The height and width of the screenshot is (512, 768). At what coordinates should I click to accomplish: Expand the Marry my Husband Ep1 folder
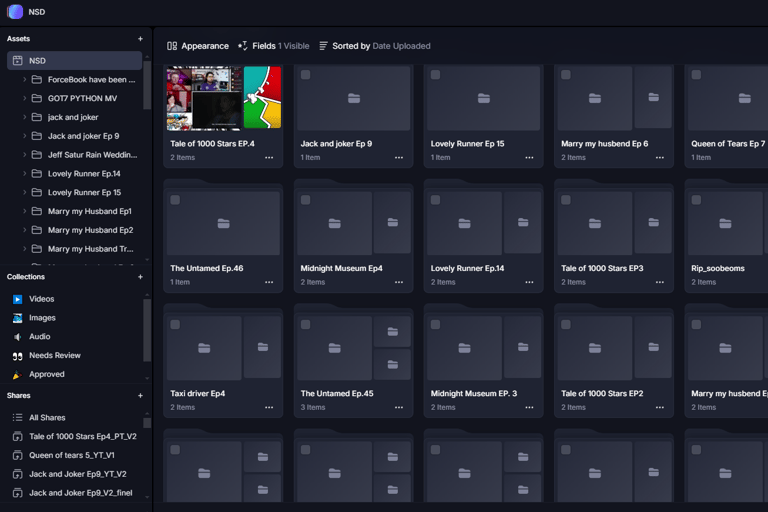point(24,211)
